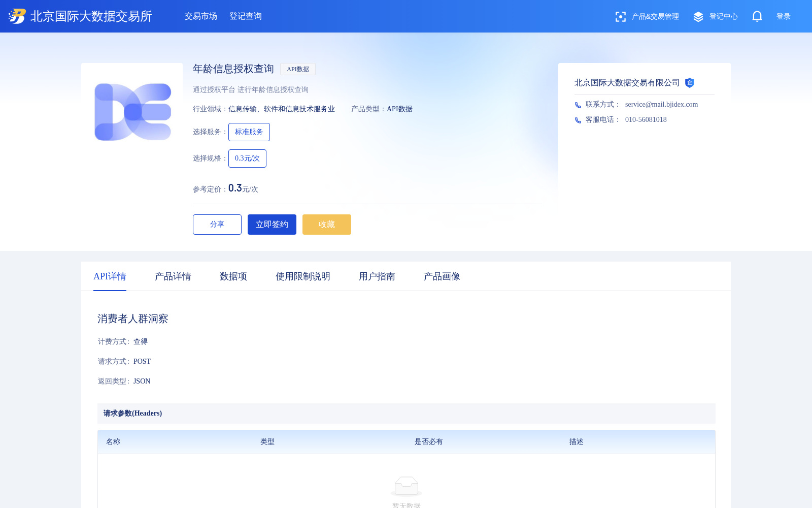This screenshot has width=812, height=508.
Task: Open the notification bell
Action: coord(757,17)
